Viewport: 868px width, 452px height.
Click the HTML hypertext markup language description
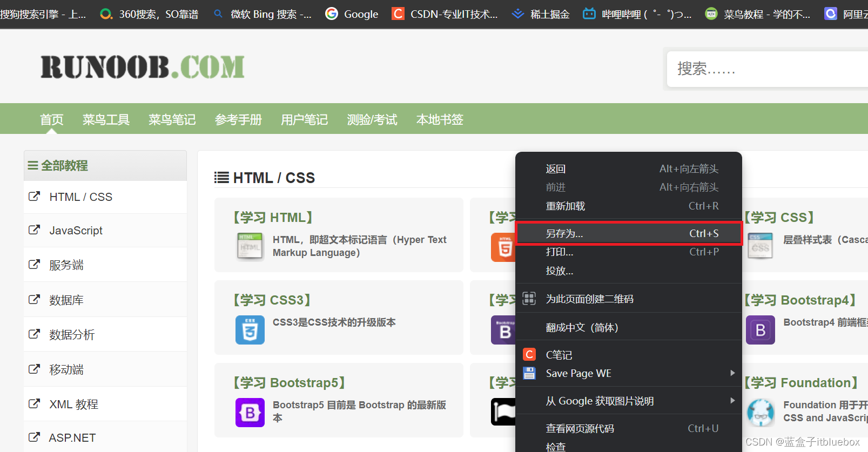click(360, 246)
